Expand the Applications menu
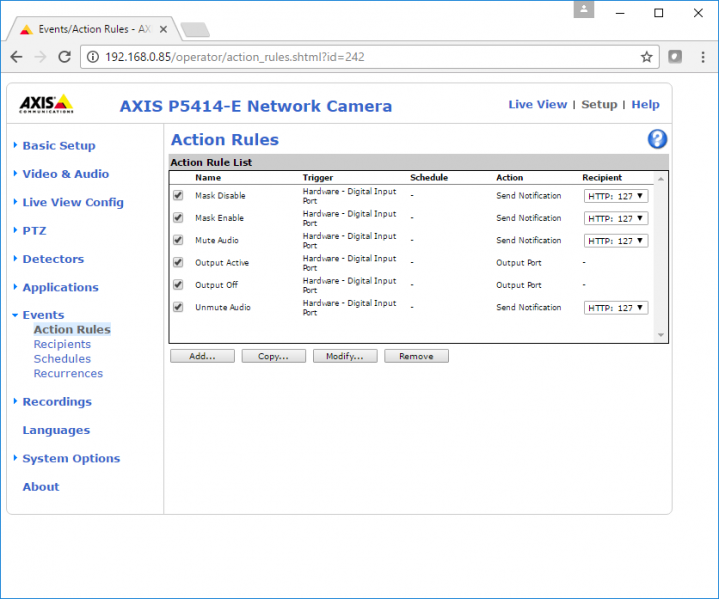 pos(61,288)
